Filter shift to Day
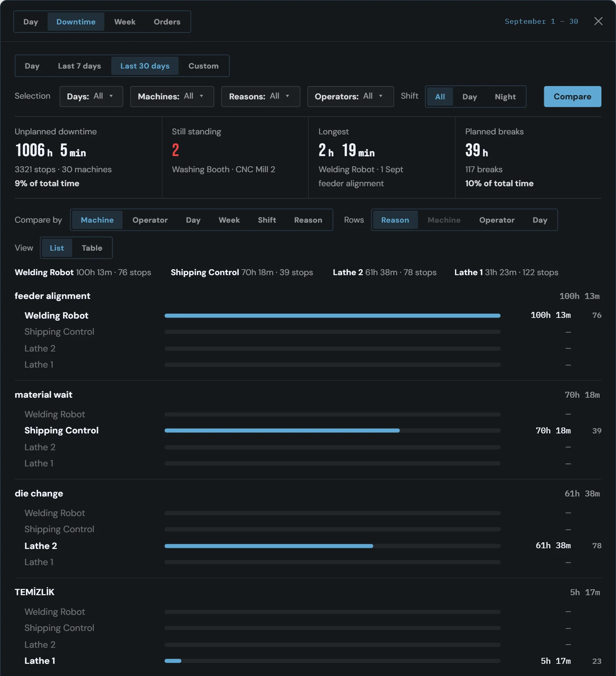The height and width of the screenshot is (676, 616). 470,97
